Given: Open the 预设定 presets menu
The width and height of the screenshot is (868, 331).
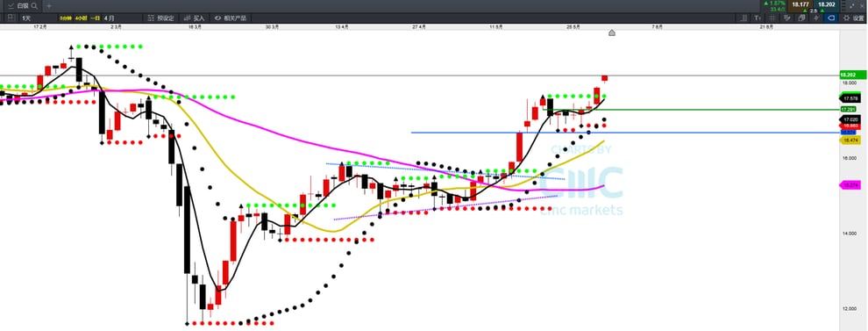Looking at the screenshot, I should pyautogui.click(x=160, y=18).
